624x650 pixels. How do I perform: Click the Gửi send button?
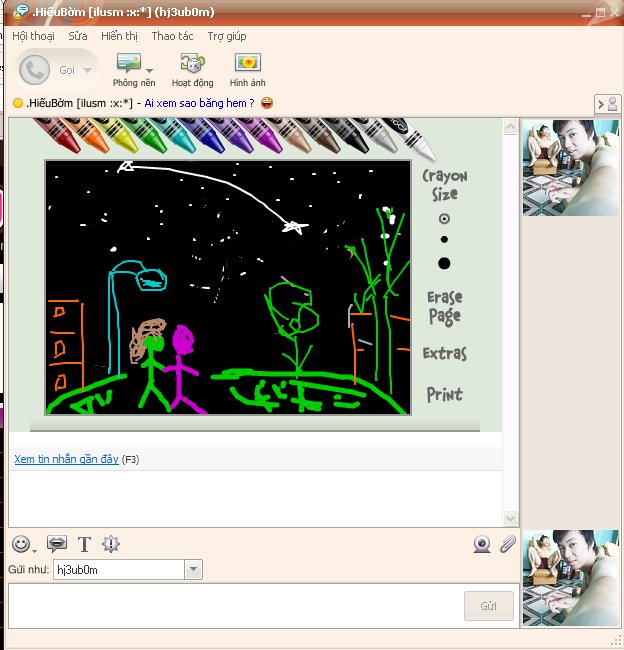tap(489, 606)
